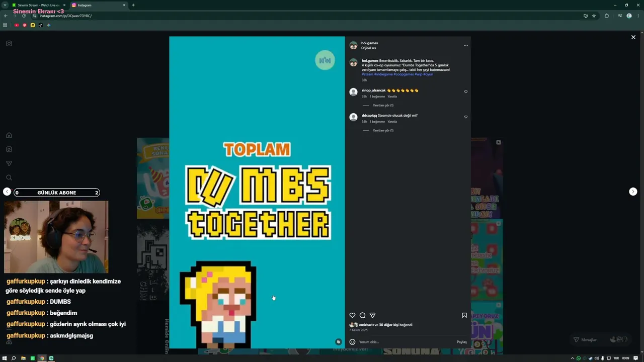Unmute the video sound
This screenshot has height=362, width=644.
point(338,342)
